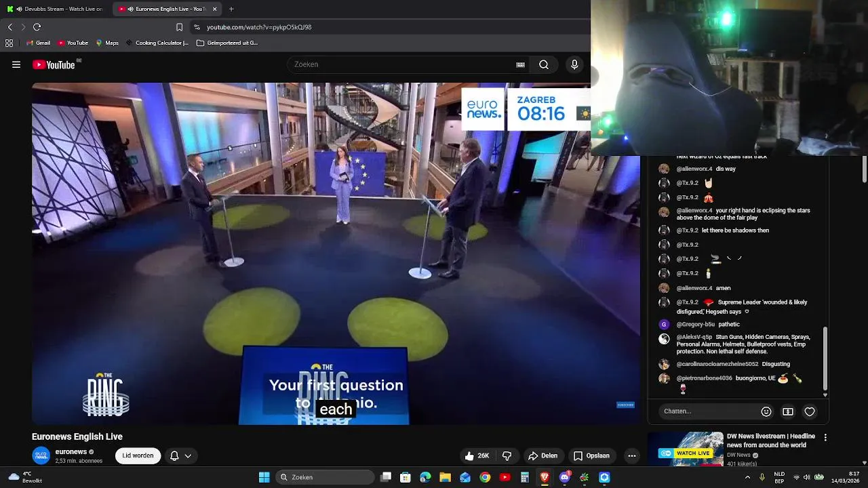This screenshot has height=488, width=868.
Task: Click Lid worden to join channel
Action: pyautogui.click(x=138, y=456)
